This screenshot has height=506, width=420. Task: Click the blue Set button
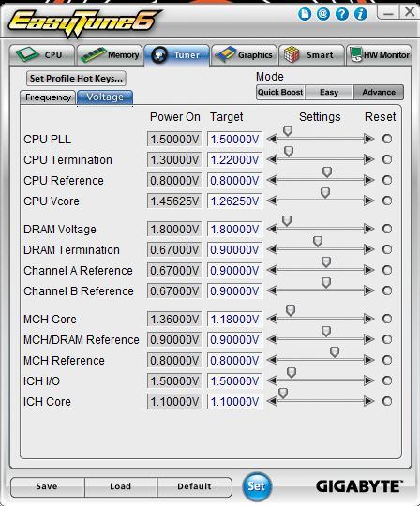[257, 486]
